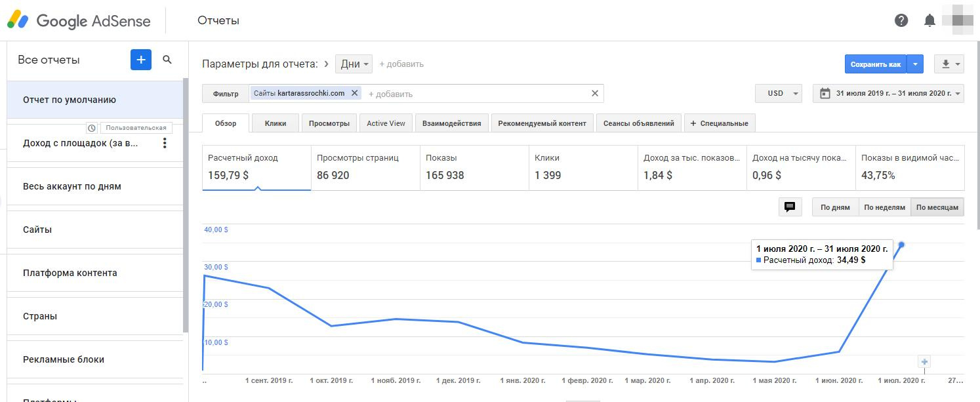Click the Отчеты page title
The image size is (980, 402).
coord(218,20)
